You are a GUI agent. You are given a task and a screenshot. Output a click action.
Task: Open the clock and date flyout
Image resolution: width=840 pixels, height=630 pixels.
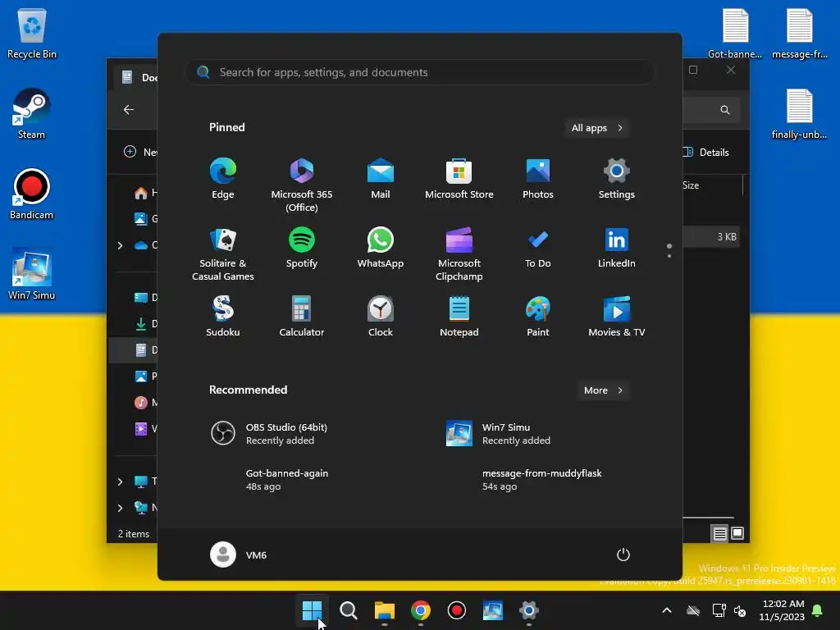(x=782, y=610)
